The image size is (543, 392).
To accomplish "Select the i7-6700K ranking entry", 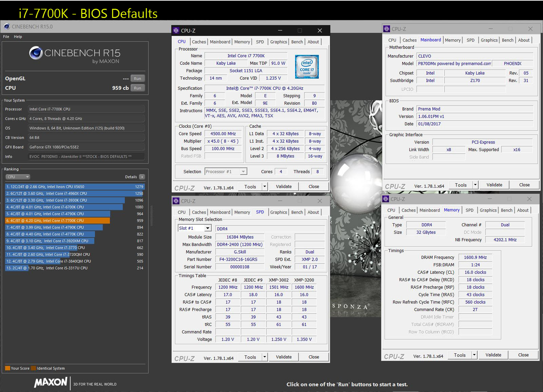I will (x=75, y=207).
